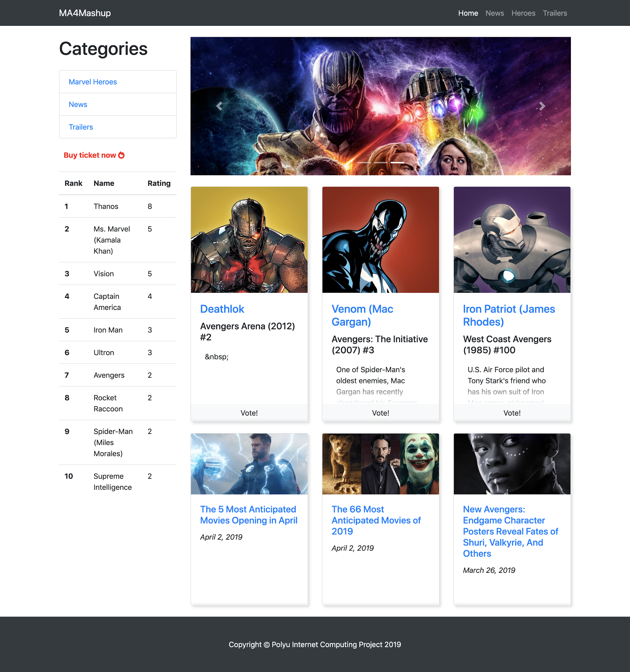
Task: Open Marvel Heroes category
Action: 93,82
